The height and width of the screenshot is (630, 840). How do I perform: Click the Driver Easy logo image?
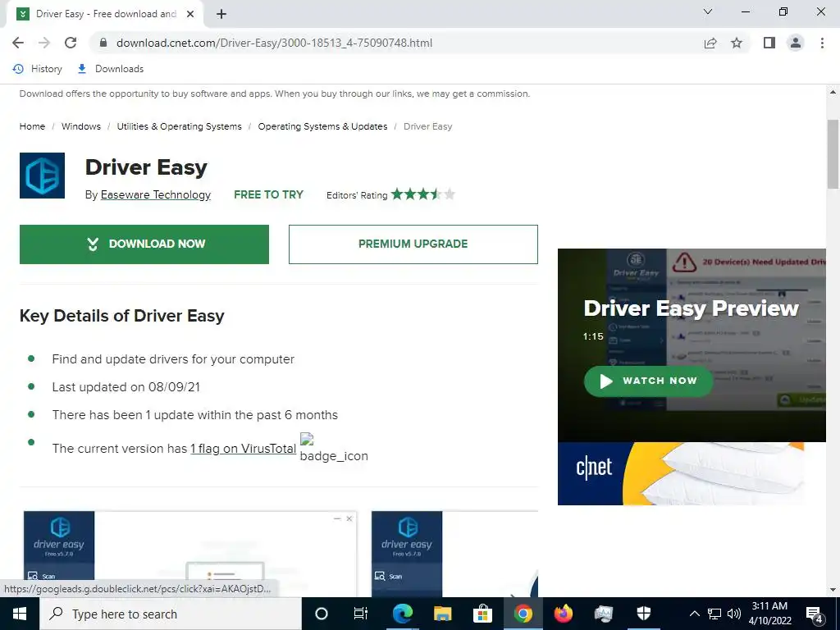pos(43,176)
